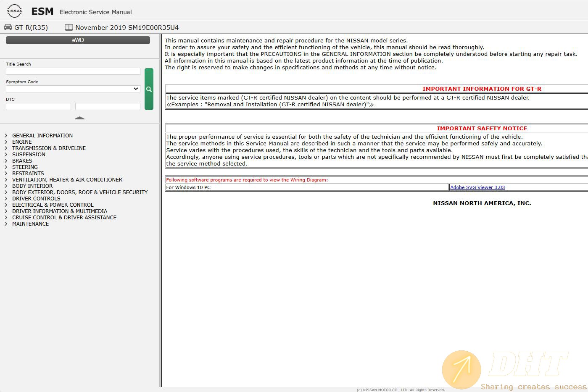Expand the SUSPENSION section chevron
This screenshot has height=392, width=588.
(x=6, y=155)
